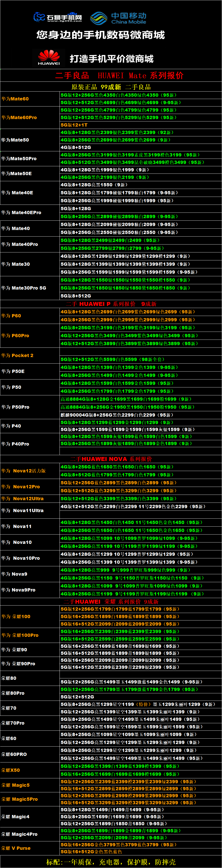Screen dimensions: 222x868
Task: Click the 石狮手机网 logo at top
Action: click(58, 17)
